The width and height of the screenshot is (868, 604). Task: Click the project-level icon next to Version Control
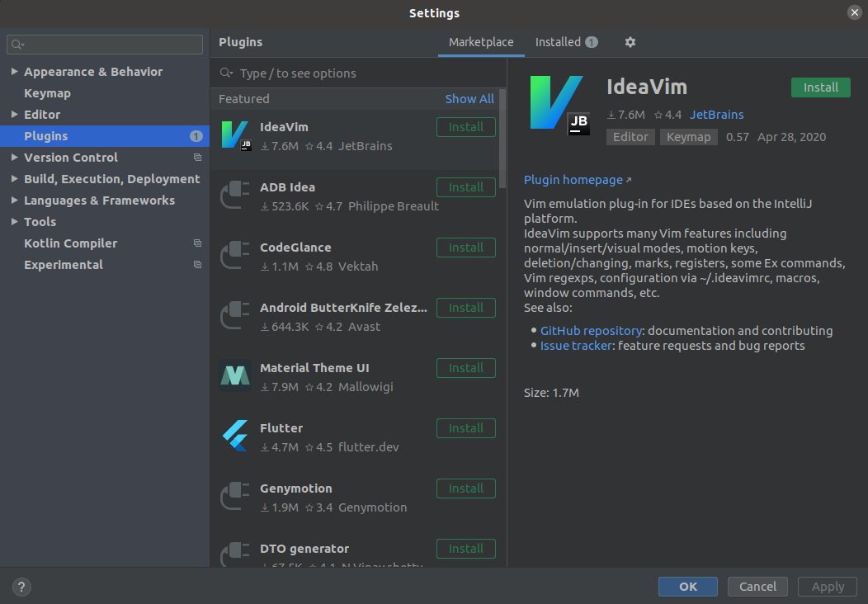[x=197, y=158]
